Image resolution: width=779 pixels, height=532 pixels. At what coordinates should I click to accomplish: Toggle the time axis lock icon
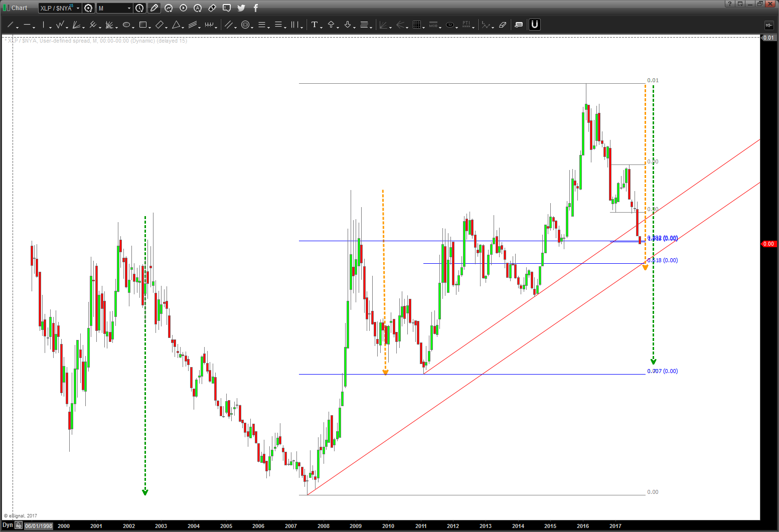coord(19,525)
